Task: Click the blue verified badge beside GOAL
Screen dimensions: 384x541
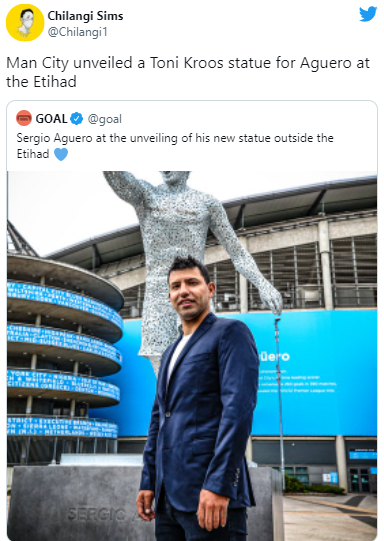Action: [x=77, y=119]
